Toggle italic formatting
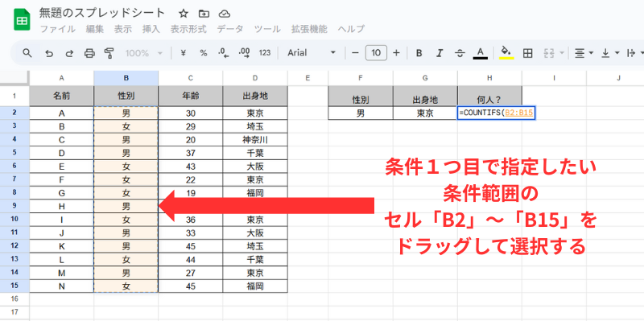 [x=440, y=53]
